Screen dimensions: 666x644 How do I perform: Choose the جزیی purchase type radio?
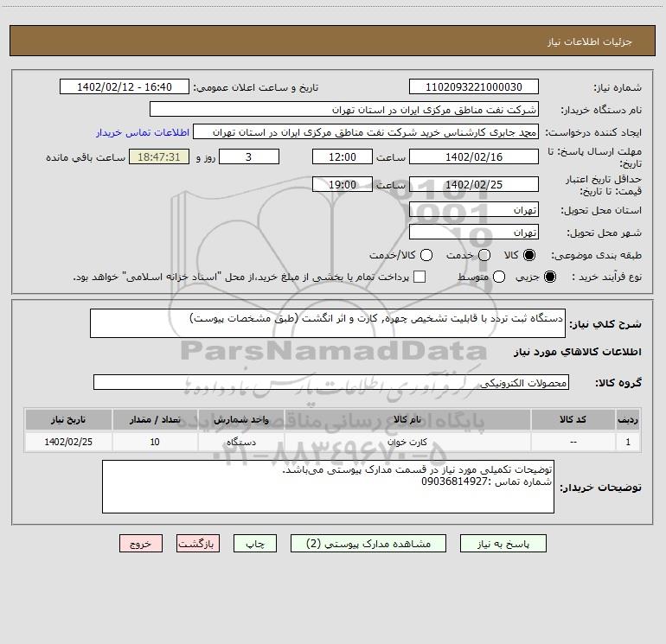pyautogui.click(x=550, y=277)
